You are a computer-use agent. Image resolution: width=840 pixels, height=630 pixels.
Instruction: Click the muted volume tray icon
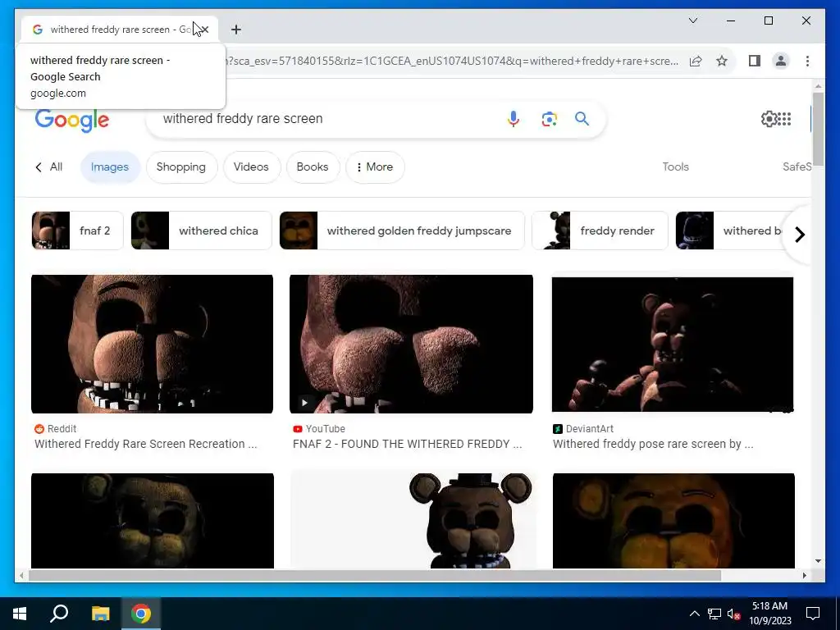[734, 614]
